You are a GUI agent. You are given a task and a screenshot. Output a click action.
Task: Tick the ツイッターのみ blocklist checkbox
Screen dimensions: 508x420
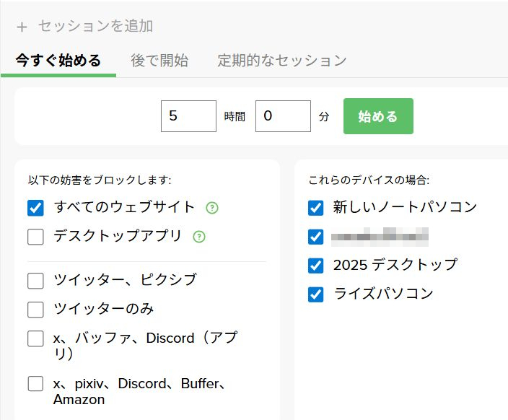point(35,310)
